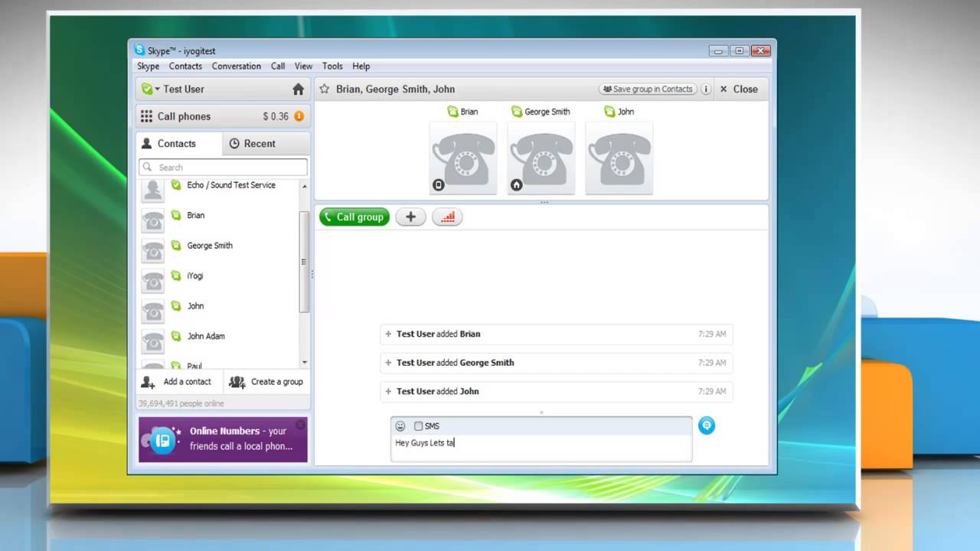Toggle the SMS checkbox
980x551 pixels.
418,426
